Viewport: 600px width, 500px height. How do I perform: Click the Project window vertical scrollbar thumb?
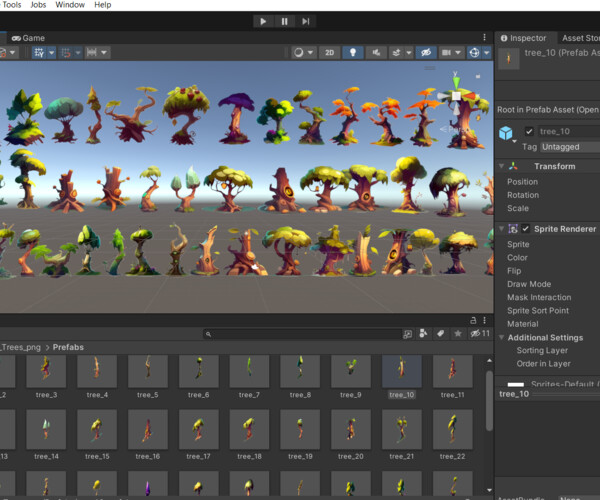489,401
